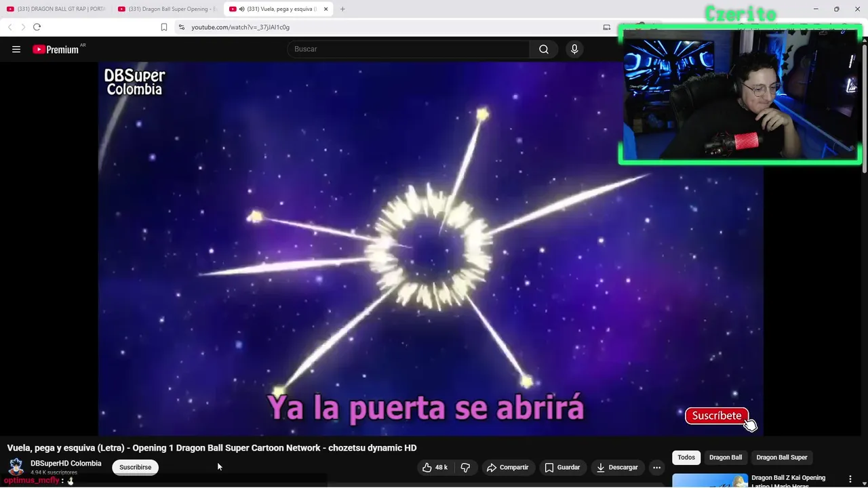This screenshot has height=488, width=868.
Task: Click the screen cast icon in the address bar
Action: [x=607, y=27]
